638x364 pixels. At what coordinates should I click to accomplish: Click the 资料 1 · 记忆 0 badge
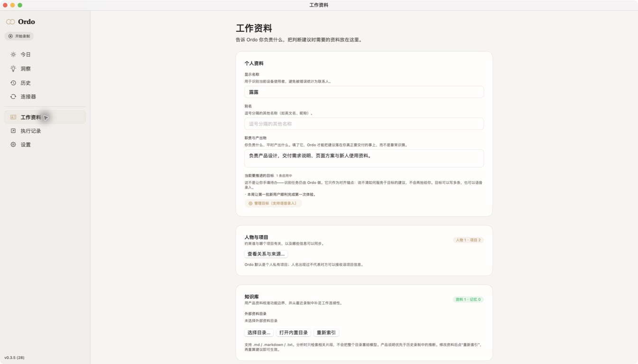click(x=468, y=300)
